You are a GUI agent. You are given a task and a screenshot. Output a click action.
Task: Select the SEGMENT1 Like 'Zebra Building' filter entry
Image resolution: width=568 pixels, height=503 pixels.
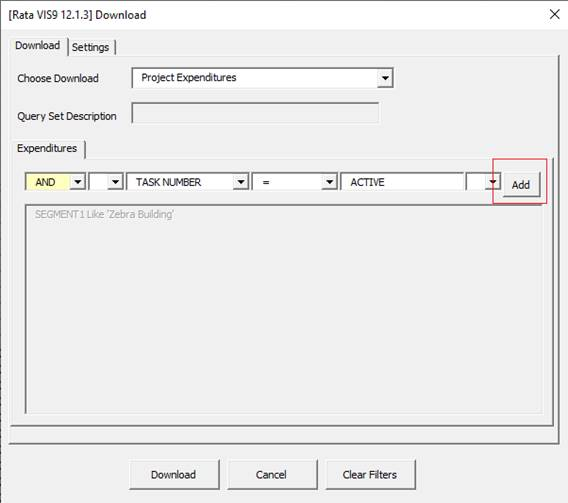tap(104, 214)
